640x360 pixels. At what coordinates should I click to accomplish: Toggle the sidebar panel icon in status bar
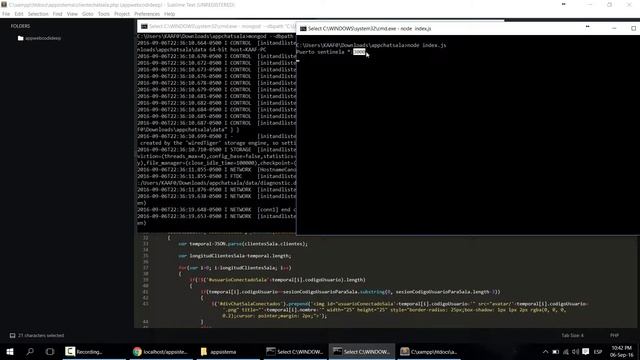pyautogui.click(x=13, y=336)
